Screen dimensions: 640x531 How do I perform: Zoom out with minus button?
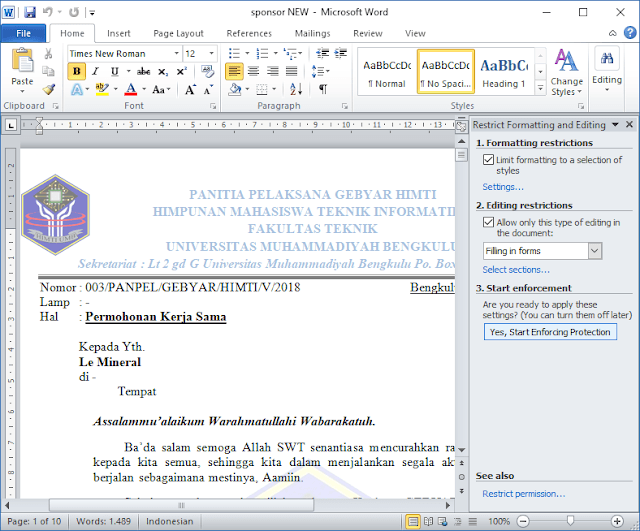coord(523,521)
